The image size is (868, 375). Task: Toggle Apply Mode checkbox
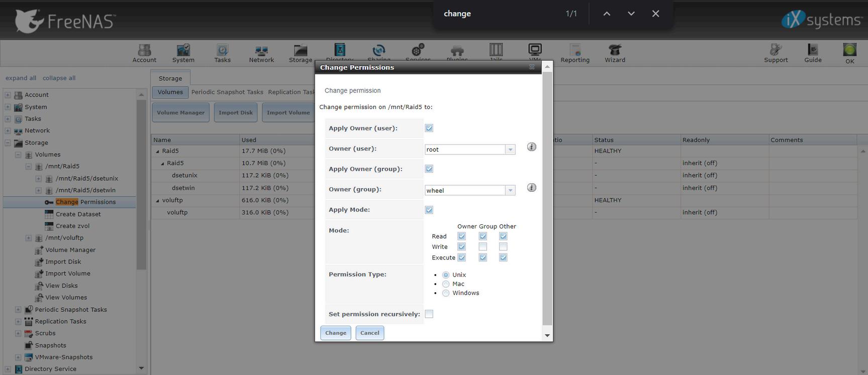pyautogui.click(x=429, y=210)
